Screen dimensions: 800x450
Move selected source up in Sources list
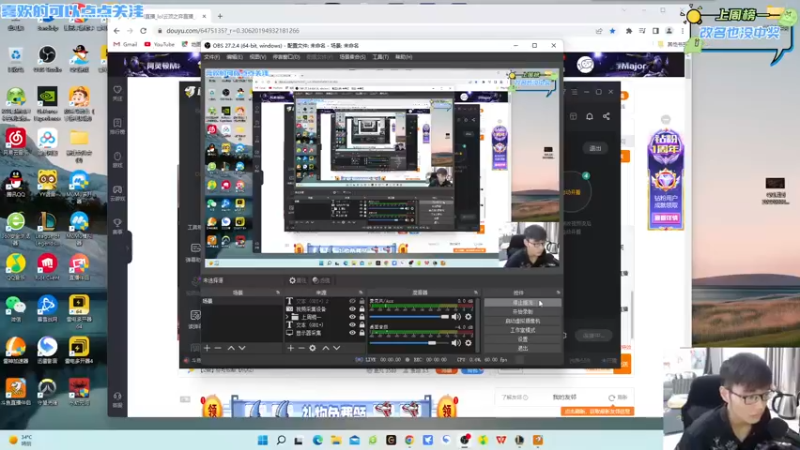(x=326, y=348)
